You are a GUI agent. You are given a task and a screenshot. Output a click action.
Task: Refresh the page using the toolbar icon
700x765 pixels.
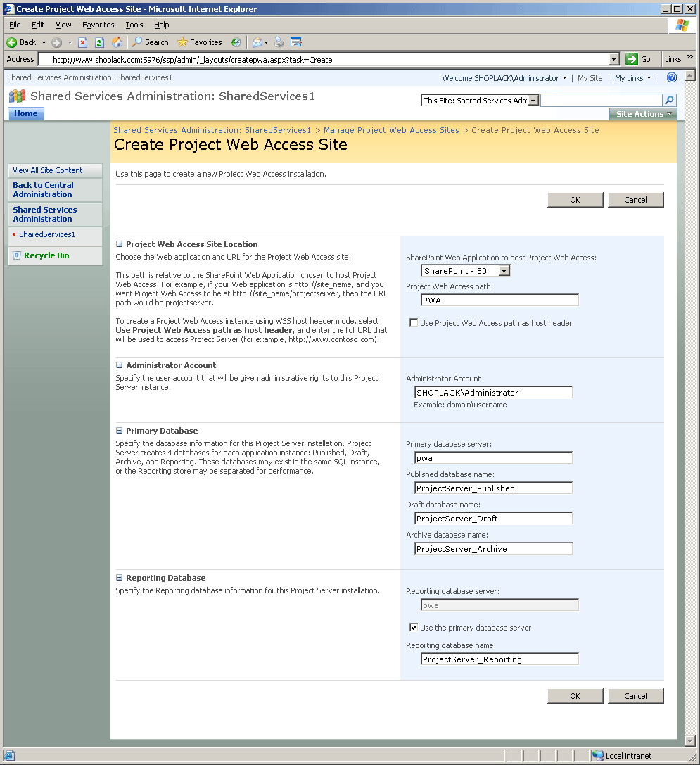click(99, 42)
